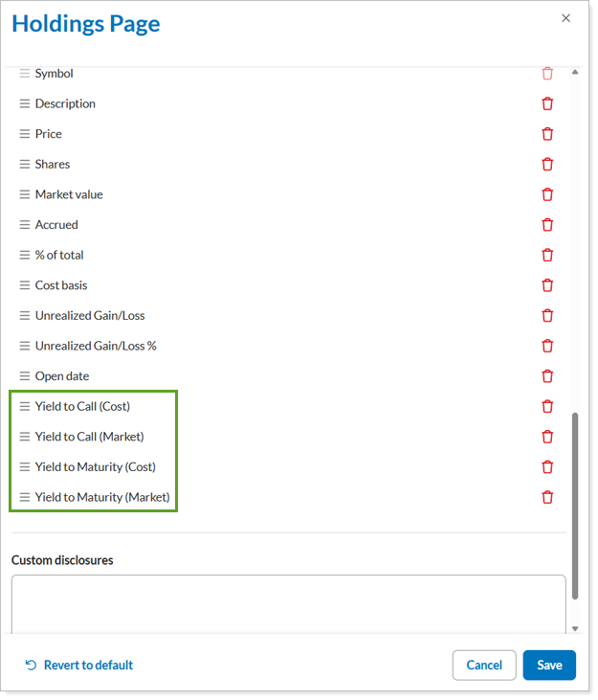Close the Holdings Page dialog
598x700 pixels.
[565, 18]
